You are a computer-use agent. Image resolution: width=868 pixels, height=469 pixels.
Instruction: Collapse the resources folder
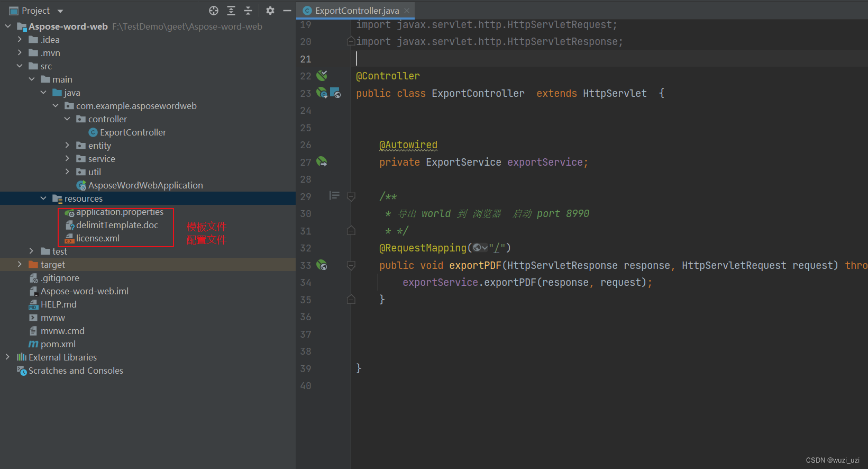click(43, 198)
